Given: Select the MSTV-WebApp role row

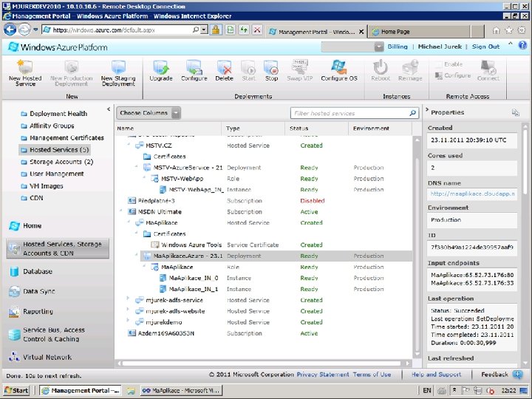Looking at the screenshot, I should click(x=264, y=179).
